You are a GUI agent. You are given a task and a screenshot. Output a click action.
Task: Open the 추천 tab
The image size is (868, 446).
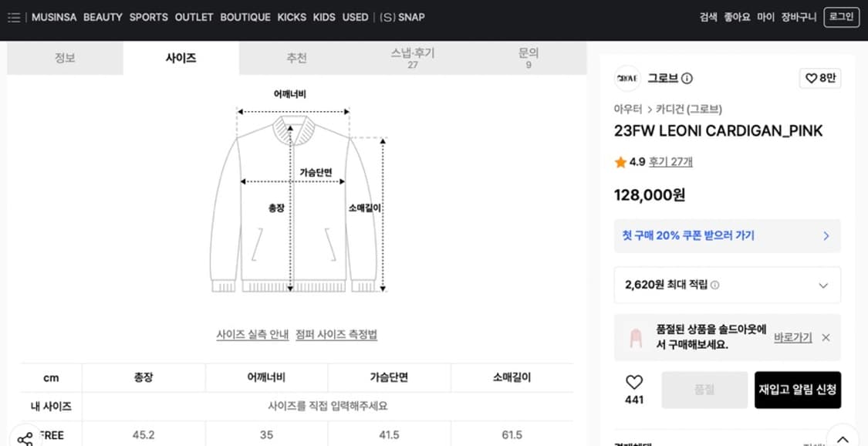(x=297, y=58)
